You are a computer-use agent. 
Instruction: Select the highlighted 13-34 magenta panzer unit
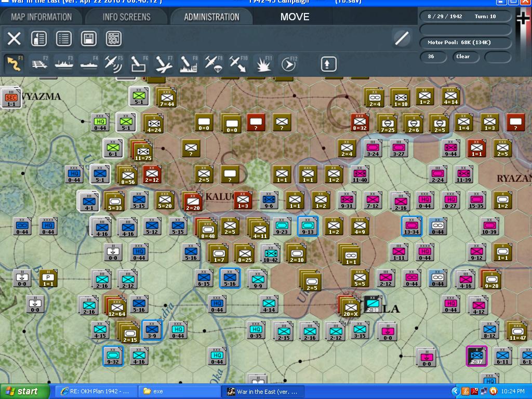tap(411, 225)
